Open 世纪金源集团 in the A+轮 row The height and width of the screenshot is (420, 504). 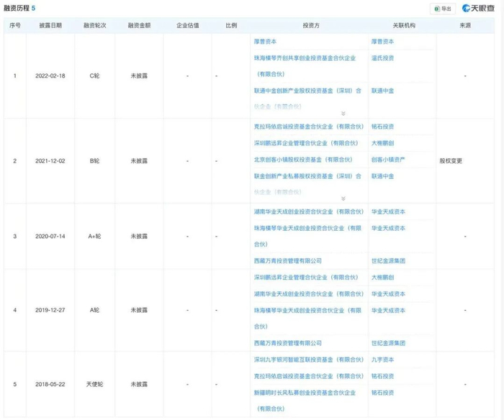tap(388, 261)
